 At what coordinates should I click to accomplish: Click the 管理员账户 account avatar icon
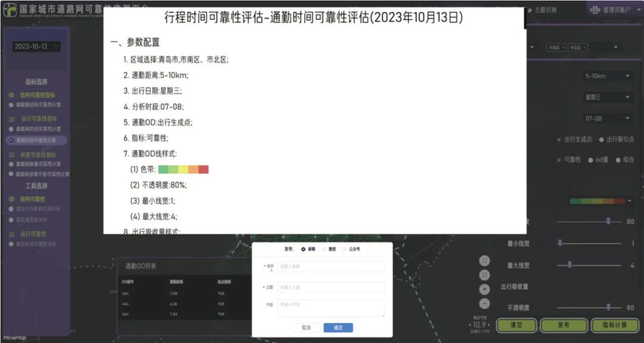click(595, 10)
